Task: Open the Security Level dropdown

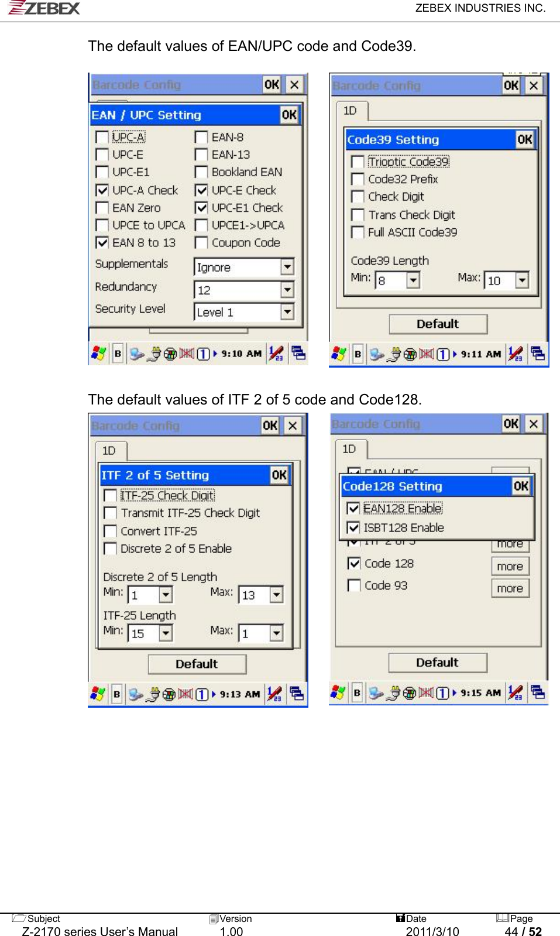Action: point(287,311)
